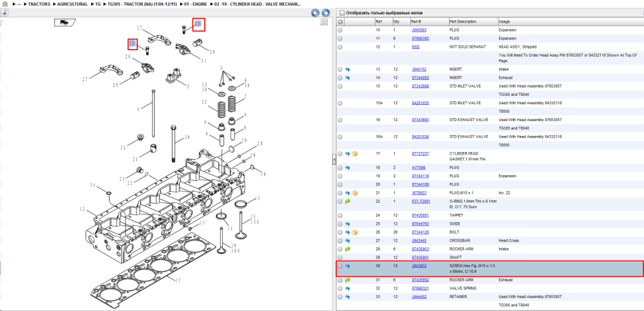Sort by the Usage column header
Viewport: 644px width, 311px height.
tap(571, 21)
